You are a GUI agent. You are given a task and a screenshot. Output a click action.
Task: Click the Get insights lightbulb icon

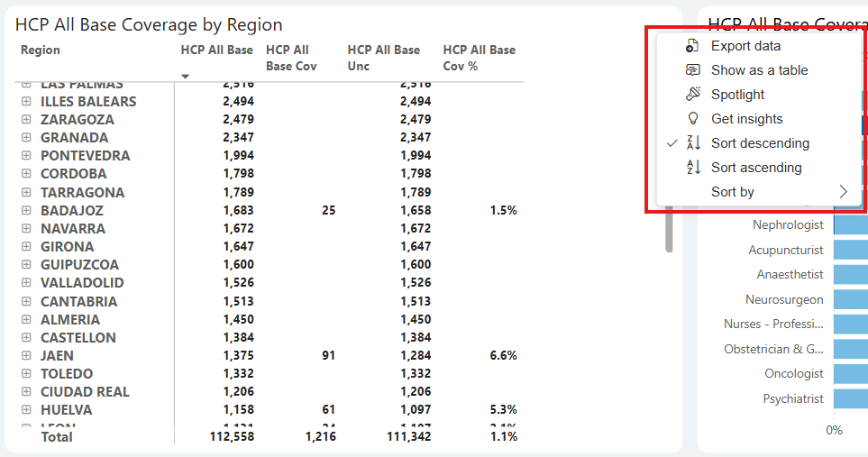(692, 119)
